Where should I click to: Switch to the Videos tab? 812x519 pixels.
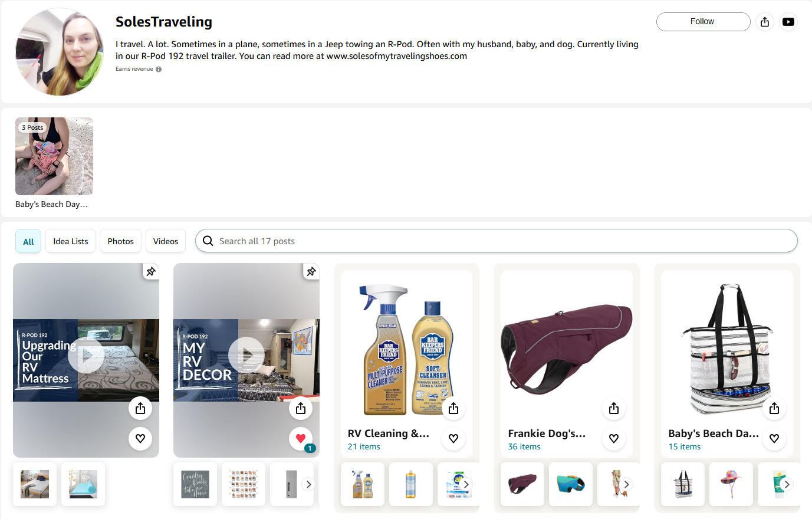click(x=166, y=241)
